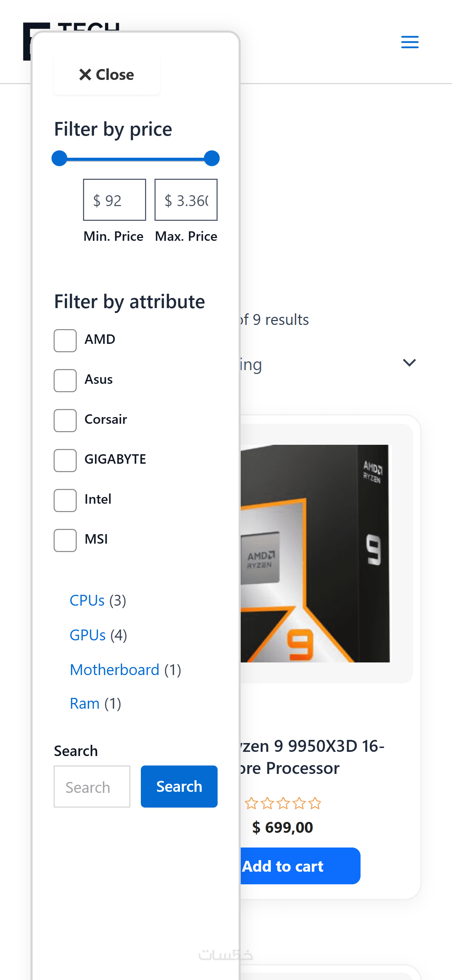Focus the Search text field

point(92,787)
